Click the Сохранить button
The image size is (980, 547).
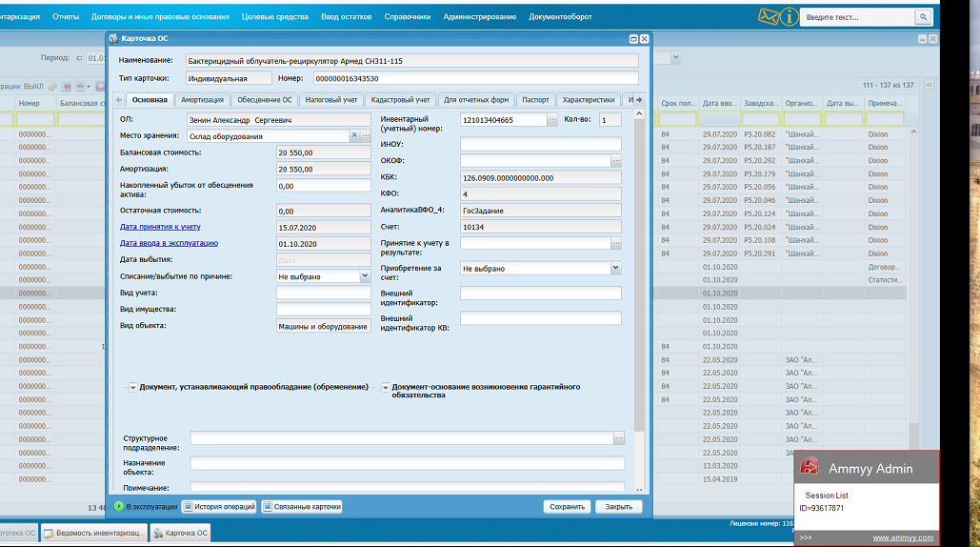click(x=567, y=507)
